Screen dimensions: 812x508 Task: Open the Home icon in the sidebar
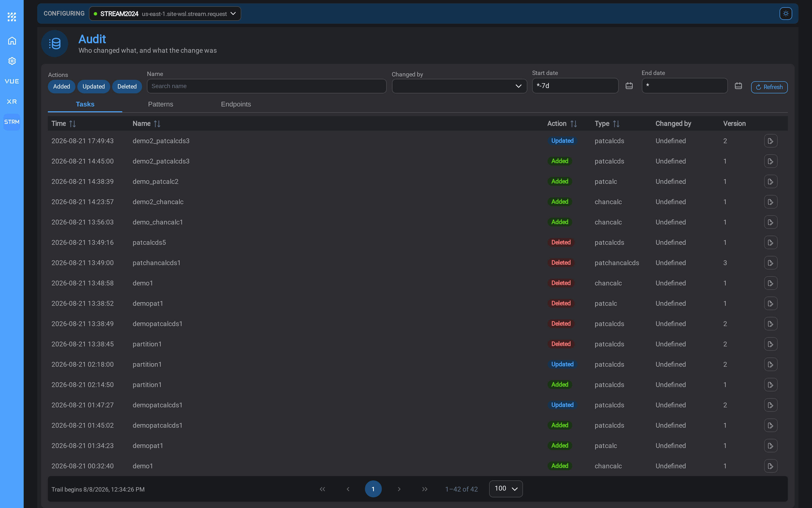12,41
